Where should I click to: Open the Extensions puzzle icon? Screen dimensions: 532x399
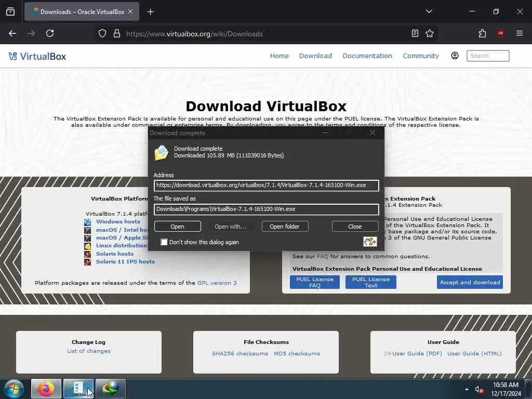point(482,33)
